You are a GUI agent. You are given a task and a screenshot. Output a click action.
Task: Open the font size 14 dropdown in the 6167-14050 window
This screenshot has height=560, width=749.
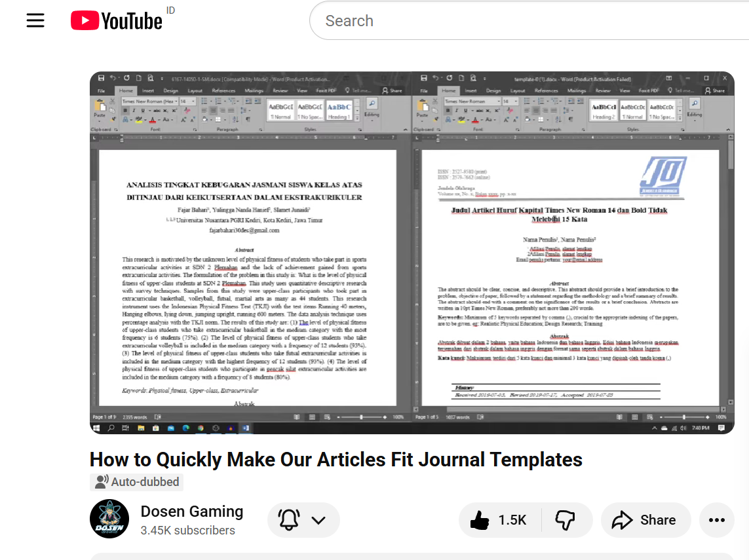[x=187, y=102]
